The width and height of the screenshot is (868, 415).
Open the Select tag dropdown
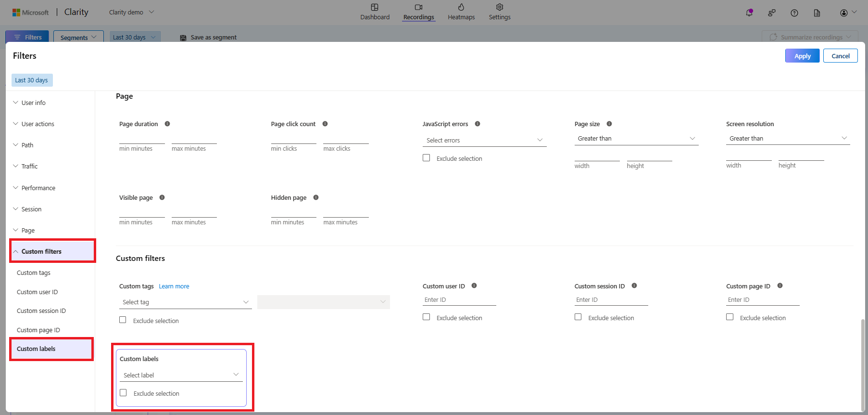coord(185,302)
